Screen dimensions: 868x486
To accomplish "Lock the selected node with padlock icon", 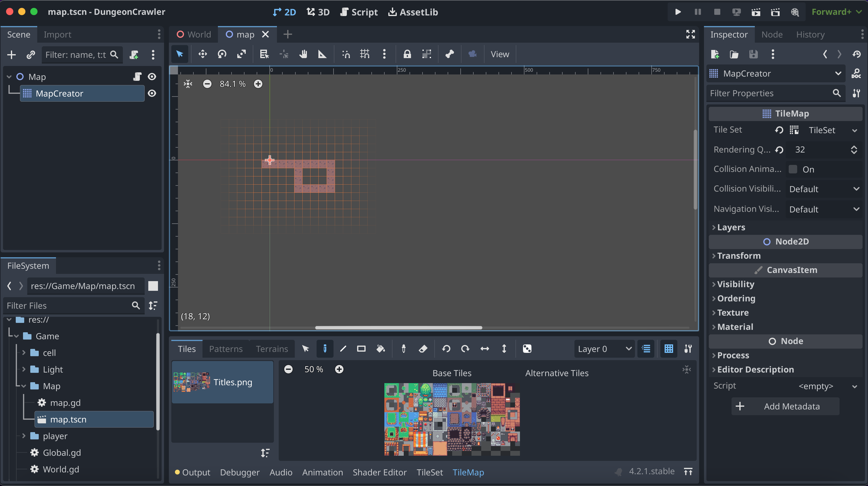I will tap(407, 54).
